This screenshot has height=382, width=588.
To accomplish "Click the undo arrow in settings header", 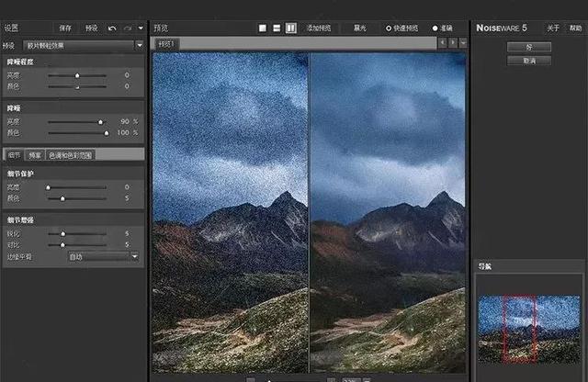I will [112, 28].
